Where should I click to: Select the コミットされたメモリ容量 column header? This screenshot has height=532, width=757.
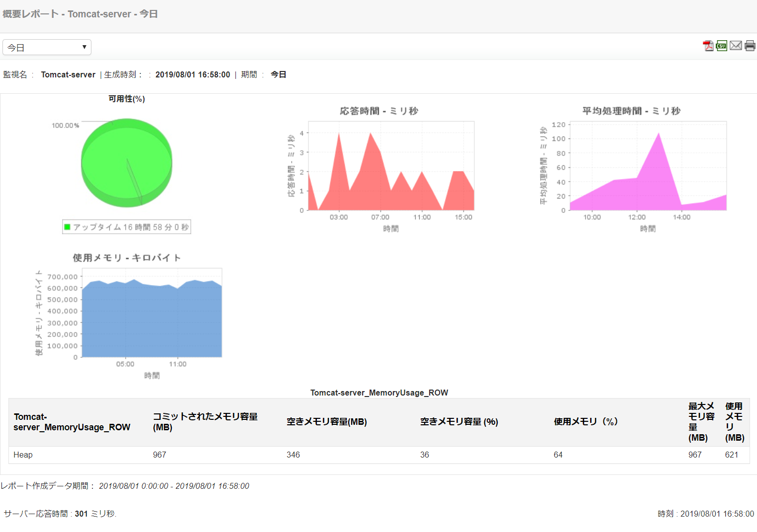(x=205, y=422)
